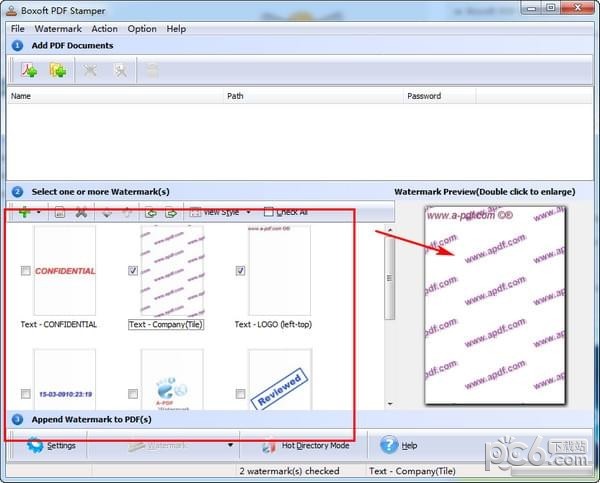
Task: Click the Move watermark down icon
Action: coord(107,212)
